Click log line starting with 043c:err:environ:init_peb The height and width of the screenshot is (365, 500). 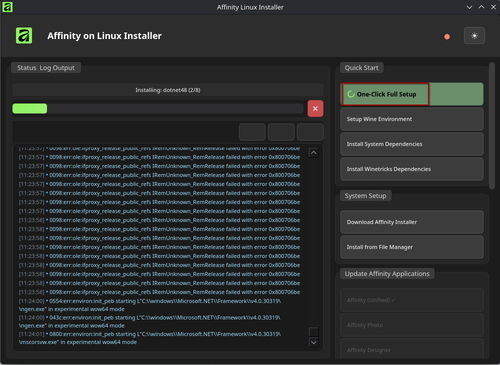150,321
